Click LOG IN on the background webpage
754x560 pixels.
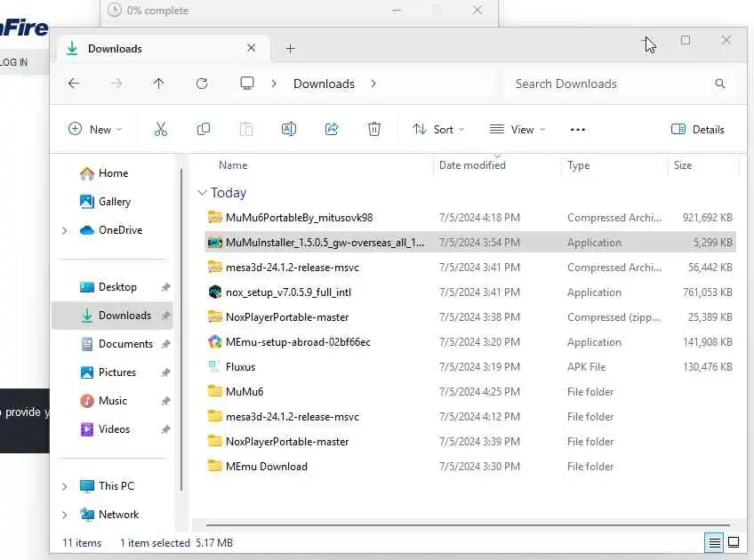(14, 62)
